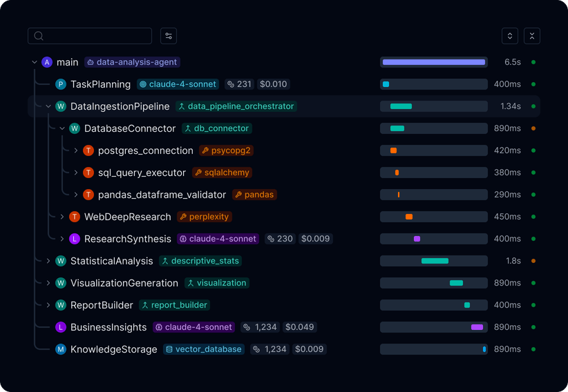Click the data-analysis-agent tag
The width and height of the screenshot is (568, 392).
coord(132,62)
